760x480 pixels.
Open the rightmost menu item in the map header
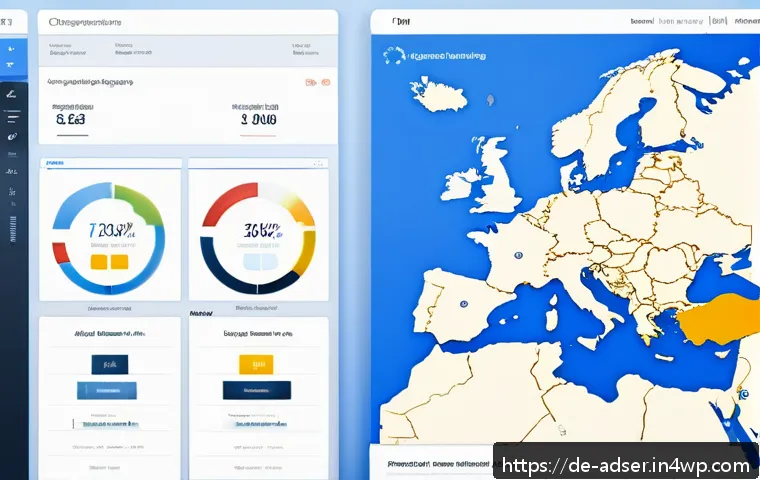(x=747, y=21)
